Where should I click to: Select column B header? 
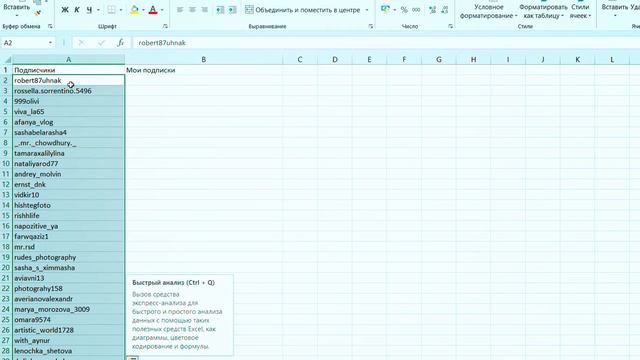click(x=203, y=60)
